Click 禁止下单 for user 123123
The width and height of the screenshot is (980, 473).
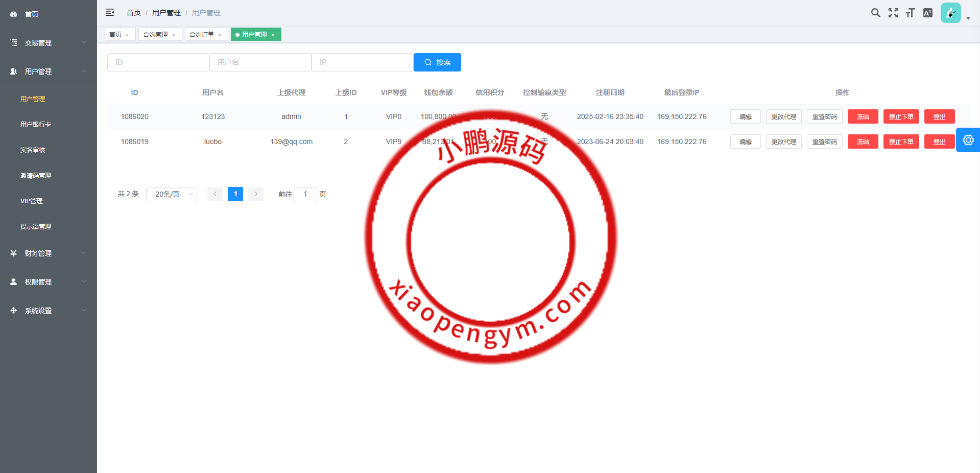coord(901,116)
